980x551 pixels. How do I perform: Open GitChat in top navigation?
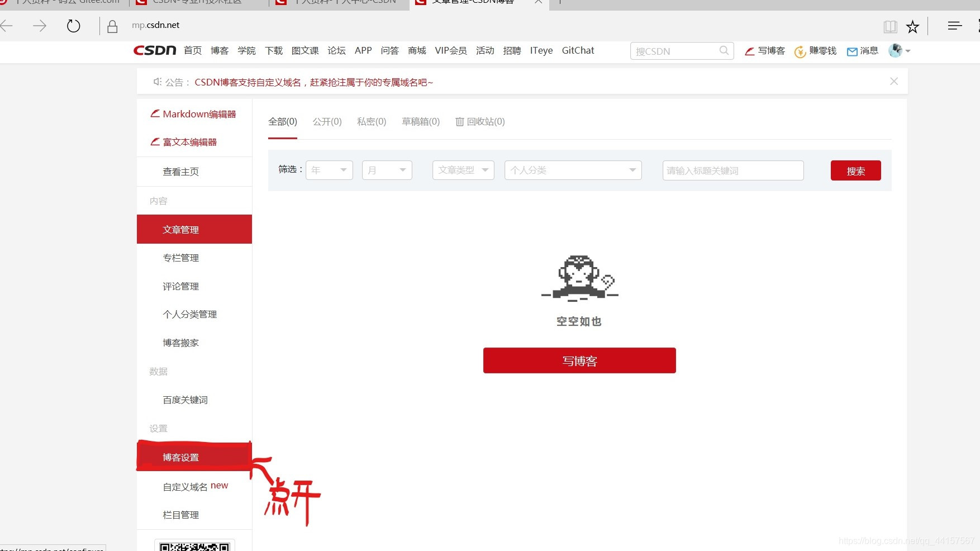pos(578,50)
